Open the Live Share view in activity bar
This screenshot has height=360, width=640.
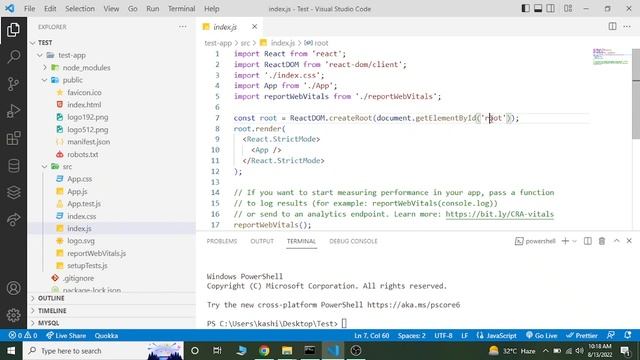[13, 220]
